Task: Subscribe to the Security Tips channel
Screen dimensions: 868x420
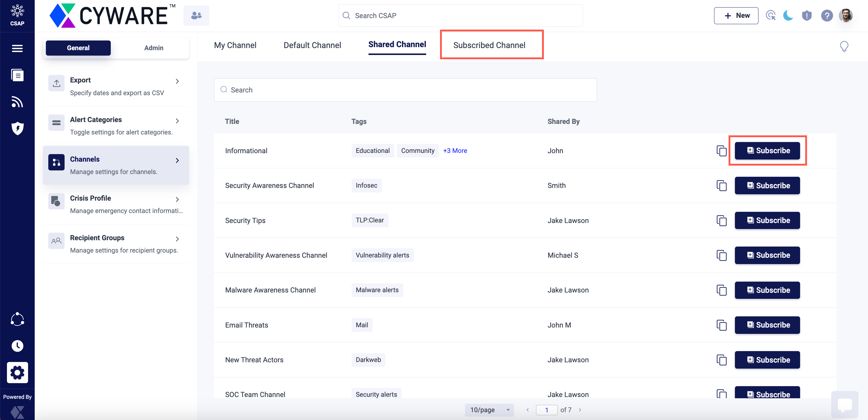Action: click(767, 220)
